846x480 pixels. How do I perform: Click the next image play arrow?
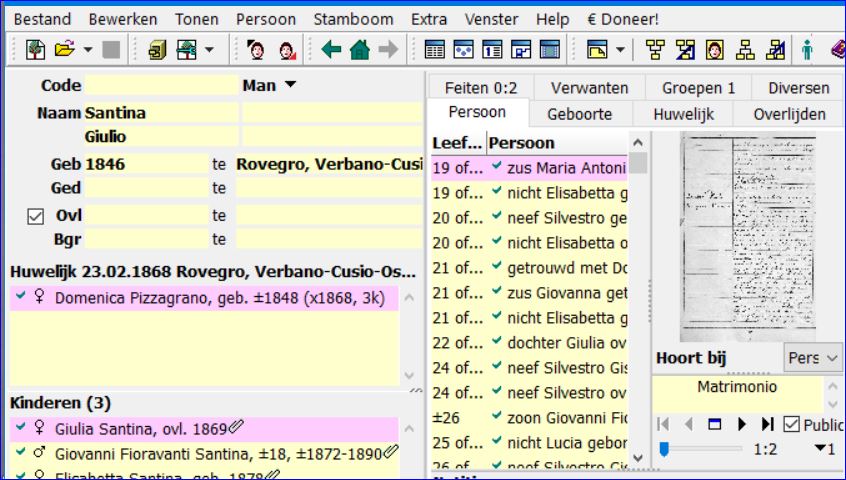(x=742, y=424)
